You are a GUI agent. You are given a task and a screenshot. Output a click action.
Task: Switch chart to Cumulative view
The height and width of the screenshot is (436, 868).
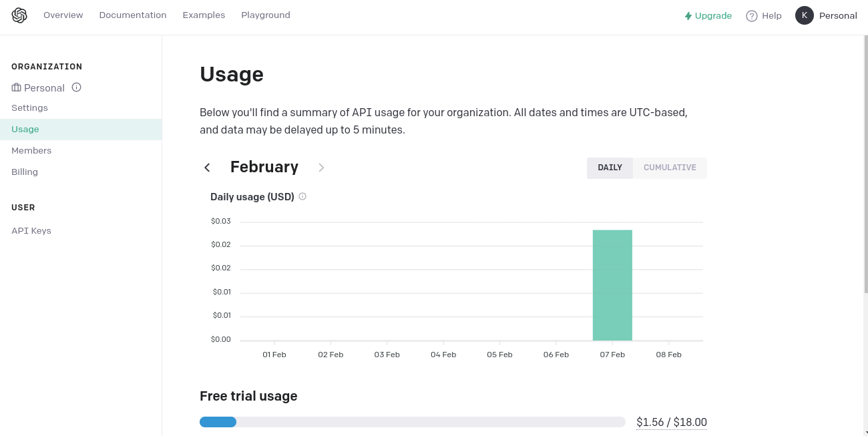(x=670, y=168)
